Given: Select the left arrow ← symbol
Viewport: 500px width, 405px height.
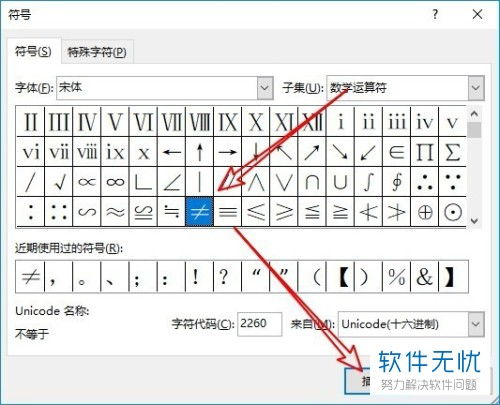Looking at the screenshot, I should pyautogui.click(x=171, y=152).
